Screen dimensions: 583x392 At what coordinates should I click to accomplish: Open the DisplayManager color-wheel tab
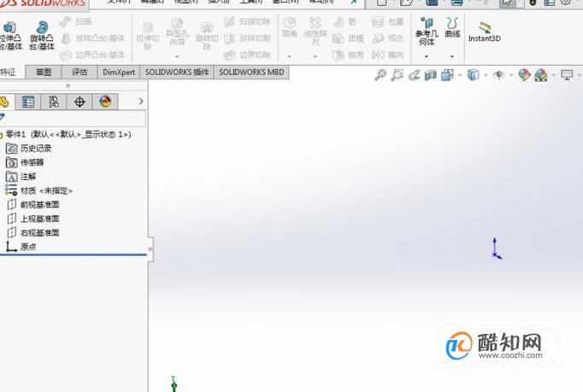point(105,102)
